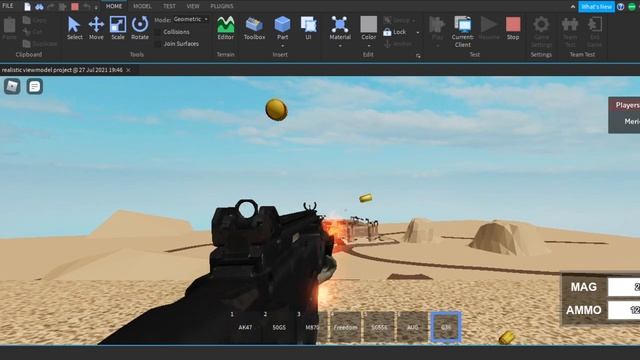
Task: Click the Resume button
Action: [x=489, y=28]
